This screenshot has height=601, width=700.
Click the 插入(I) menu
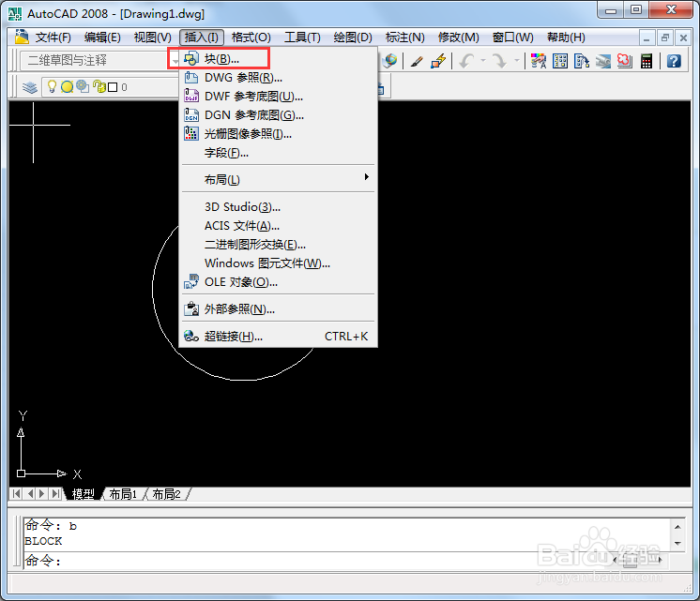point(202,38)
